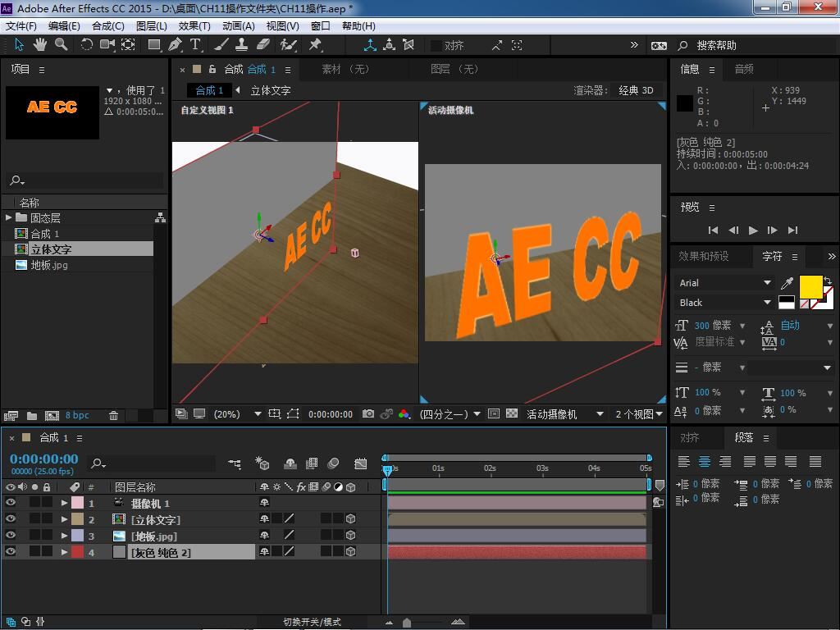Viewport: 840px width, 630px height.
Task: Toggle 3D switch for 立体文字 layer
Action: (x=351, y=518)
